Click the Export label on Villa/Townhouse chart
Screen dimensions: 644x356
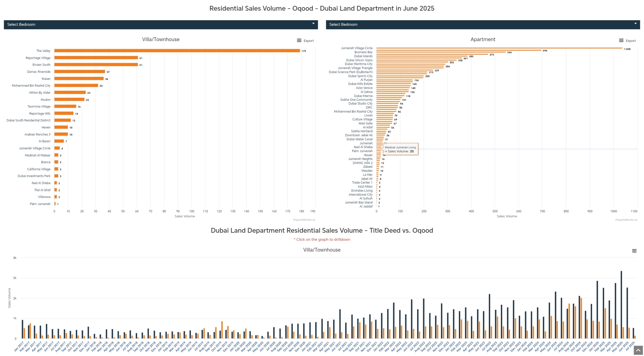click(309, 41)
